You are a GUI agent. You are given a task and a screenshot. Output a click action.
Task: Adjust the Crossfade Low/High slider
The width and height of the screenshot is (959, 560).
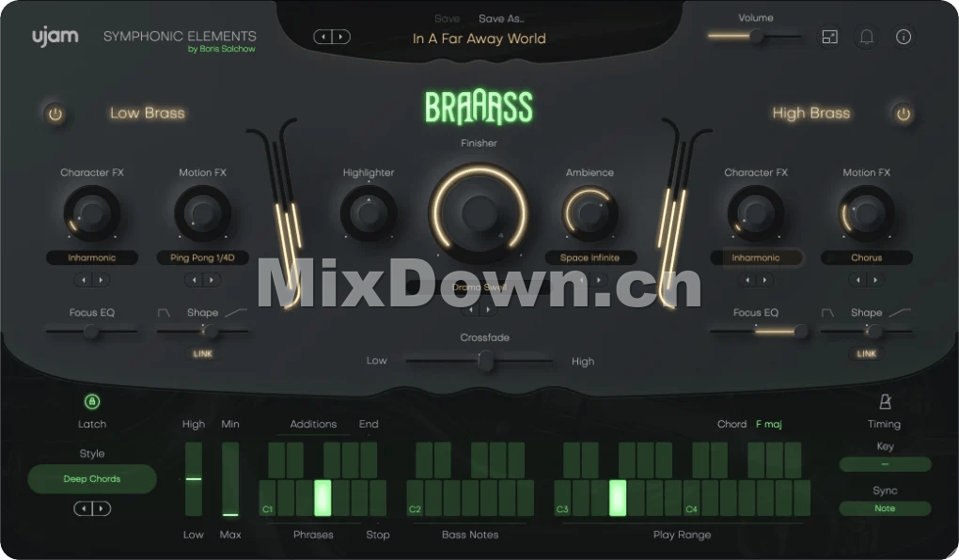click(x=479, y=361)
